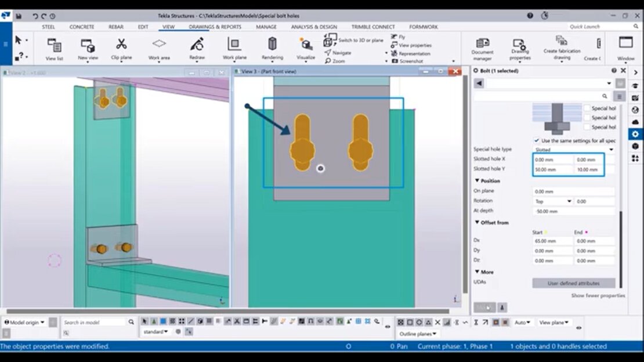Switch to the EDIT ribbon tab
The height and width of the screenshot is (362, 644).
[x=143, y=27]
